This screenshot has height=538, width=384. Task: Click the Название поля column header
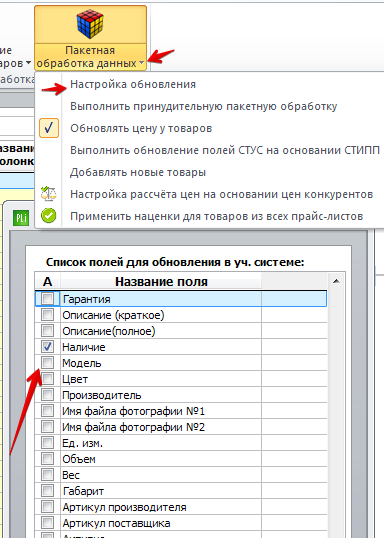click(161, 281)
